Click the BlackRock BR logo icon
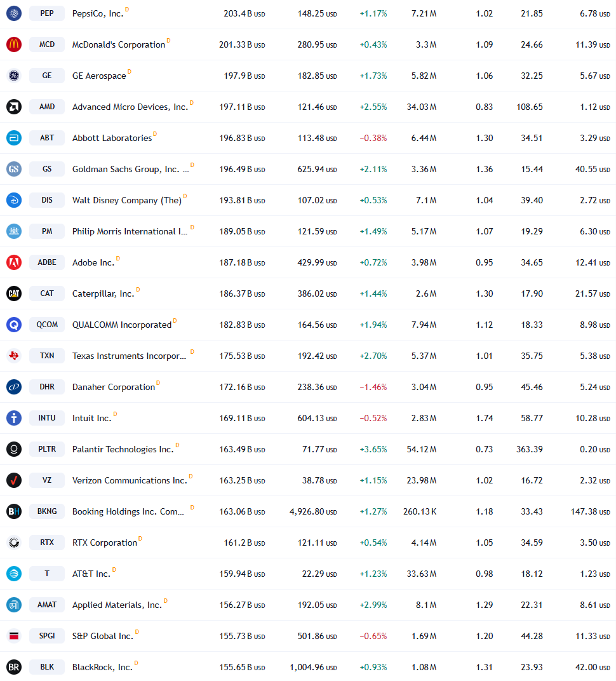616x681 pixels. (14, 667)
